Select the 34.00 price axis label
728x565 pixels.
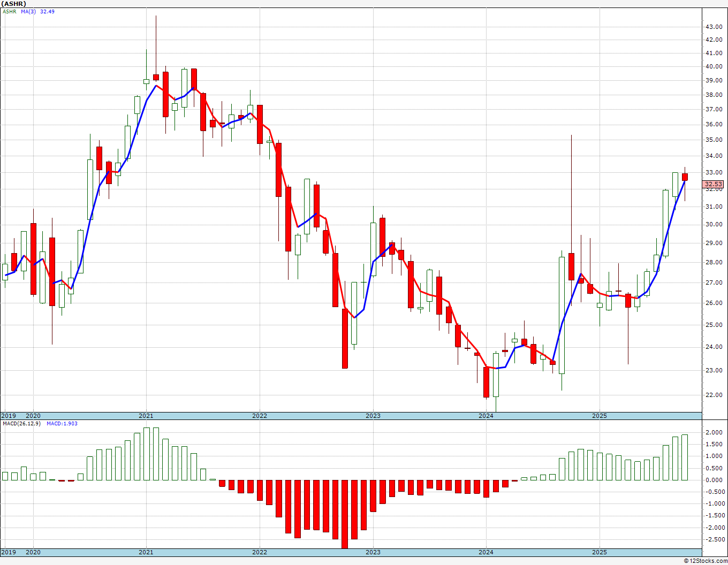click(714, 156)
